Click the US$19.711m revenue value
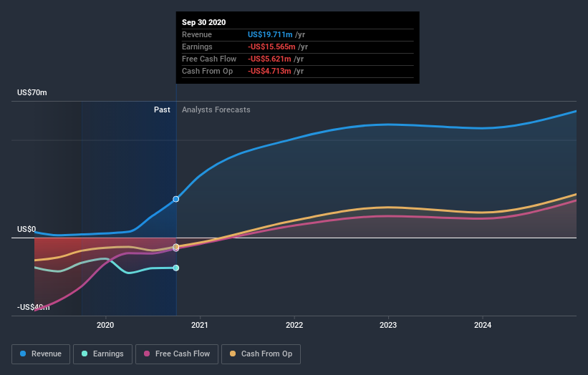The width and height of the screenshot is (588, 375). [x=270, y=34]
